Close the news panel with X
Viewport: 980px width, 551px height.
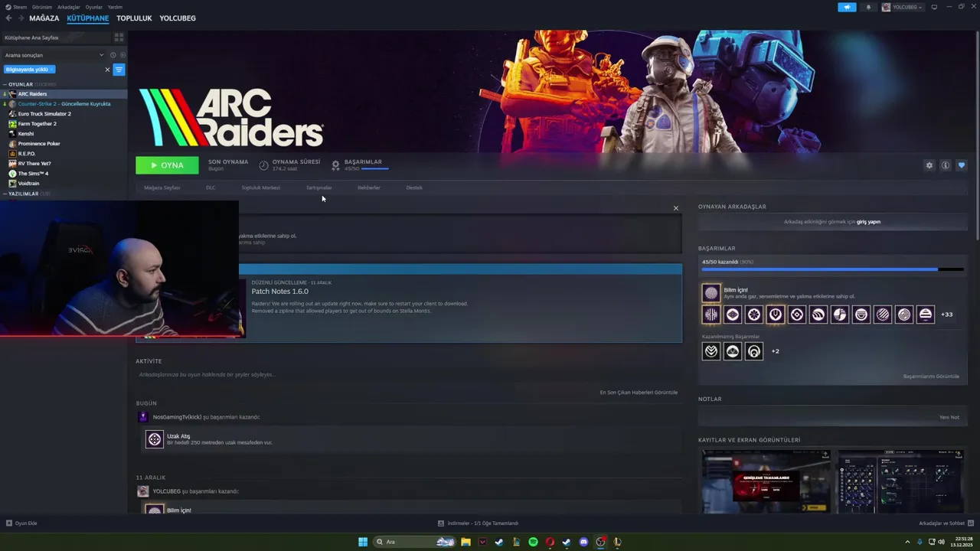(x=675, y=208)
